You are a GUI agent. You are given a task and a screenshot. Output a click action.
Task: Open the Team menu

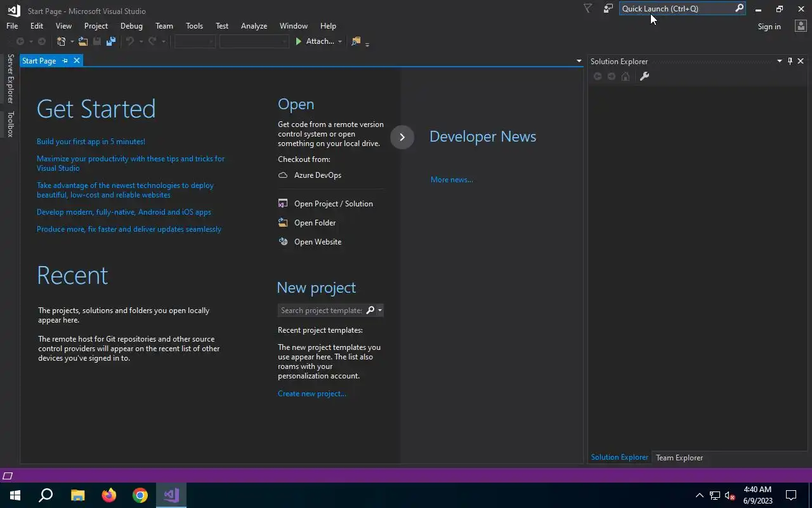(164, 26)
